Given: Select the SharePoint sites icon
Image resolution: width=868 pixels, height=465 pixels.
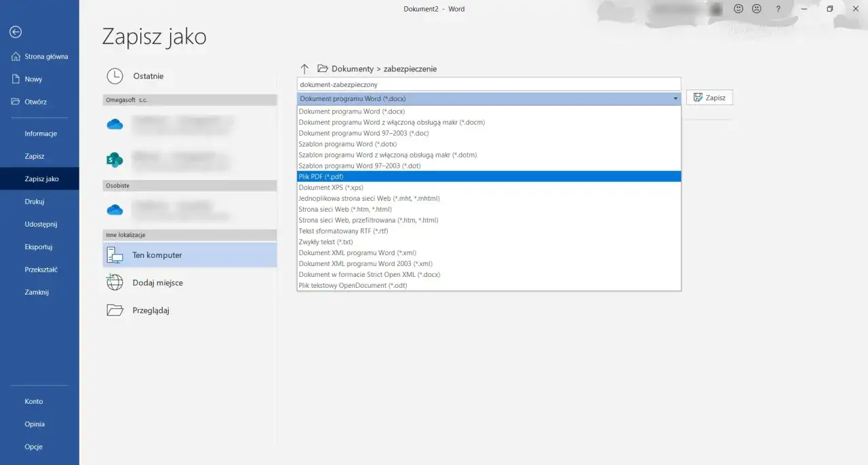Looking at the screenshot, I should pos(115,160).
